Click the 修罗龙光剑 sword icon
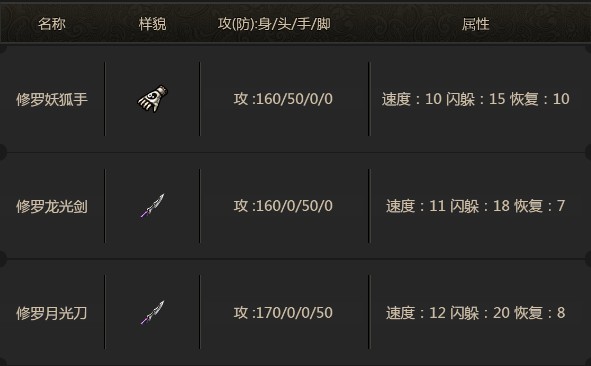The image size is (591, 366). [153, 205]
